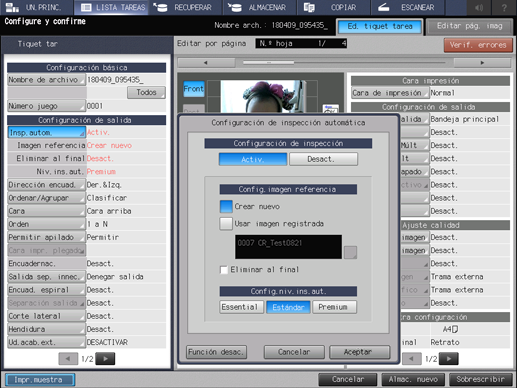Open the ALMACENAR tab

260,7
